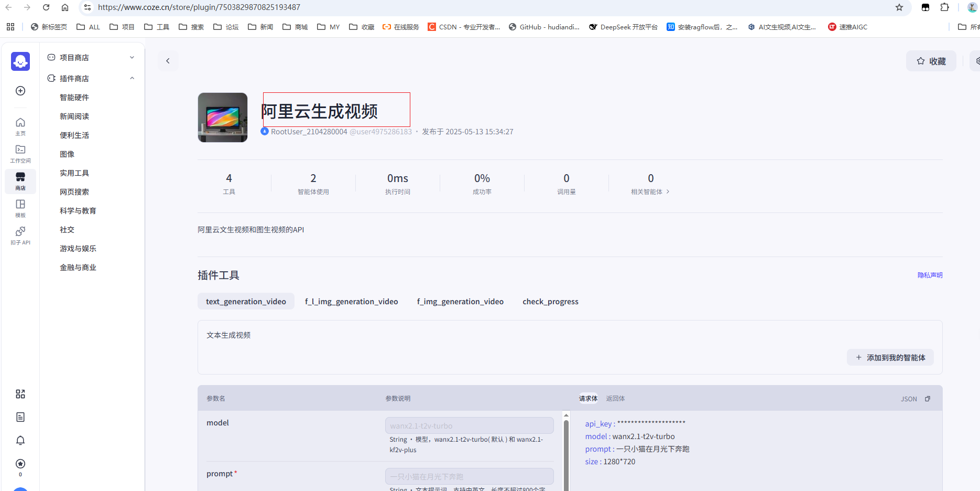Click the grid-plus icon in lower sidebar

pyautogui.click(x=20, y=394)
